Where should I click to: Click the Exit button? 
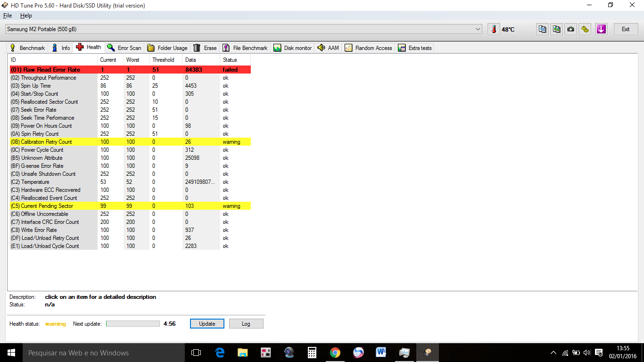pyautogui.click(x=626, y=29)
